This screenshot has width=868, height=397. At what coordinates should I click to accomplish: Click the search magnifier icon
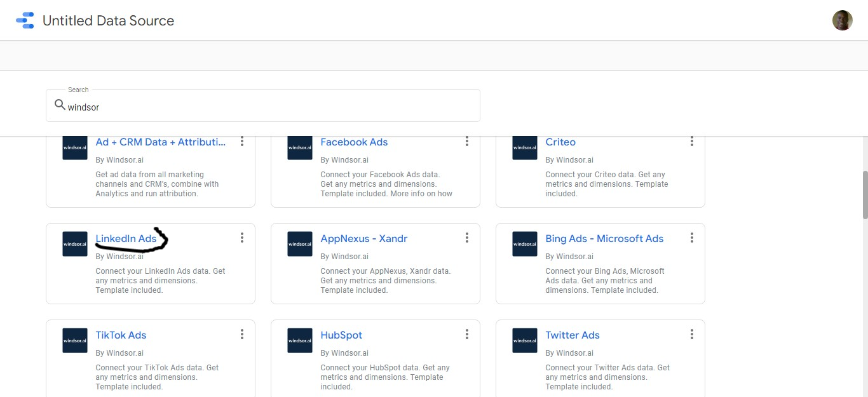(60, 105)
